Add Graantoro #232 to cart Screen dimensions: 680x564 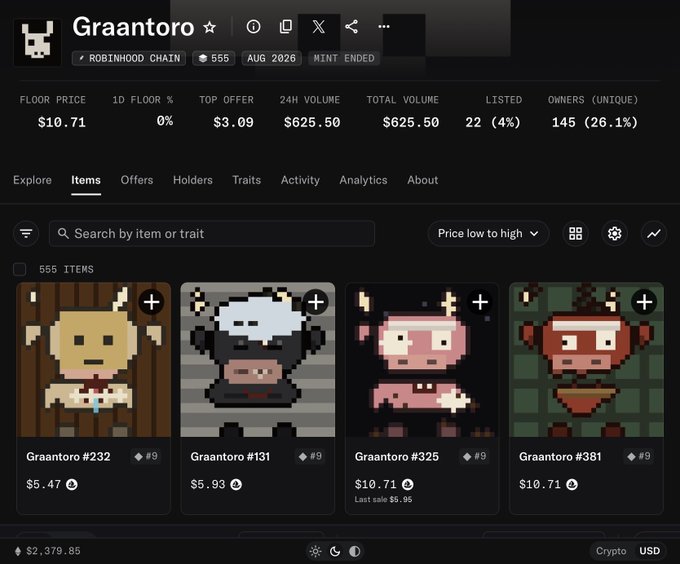pyautogui.click(x=151, y=302)
